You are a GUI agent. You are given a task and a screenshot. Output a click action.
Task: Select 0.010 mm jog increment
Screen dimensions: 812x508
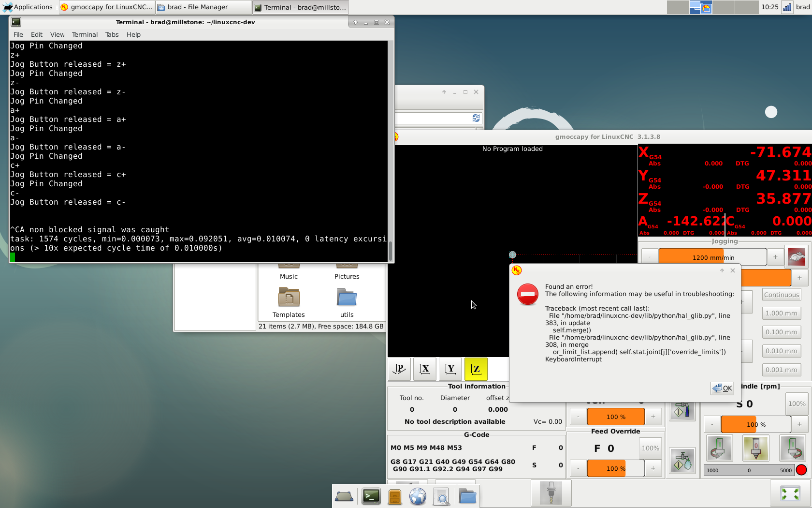click(782, 351)
